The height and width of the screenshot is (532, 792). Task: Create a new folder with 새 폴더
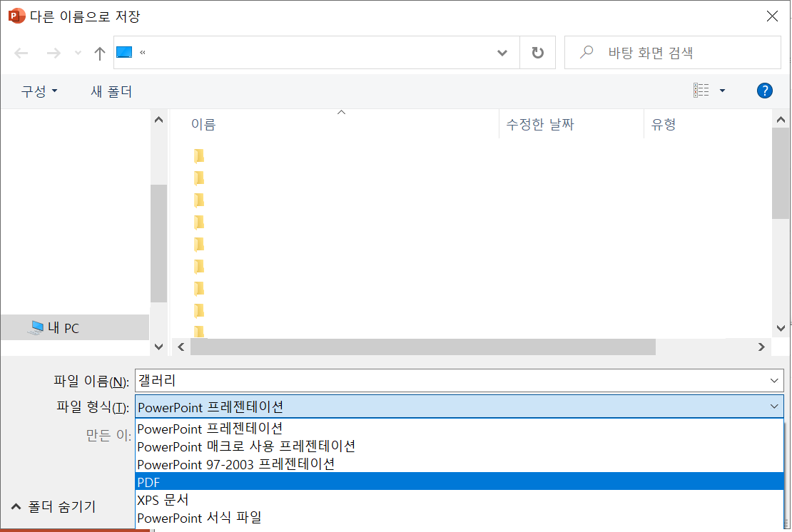point(111,91)
